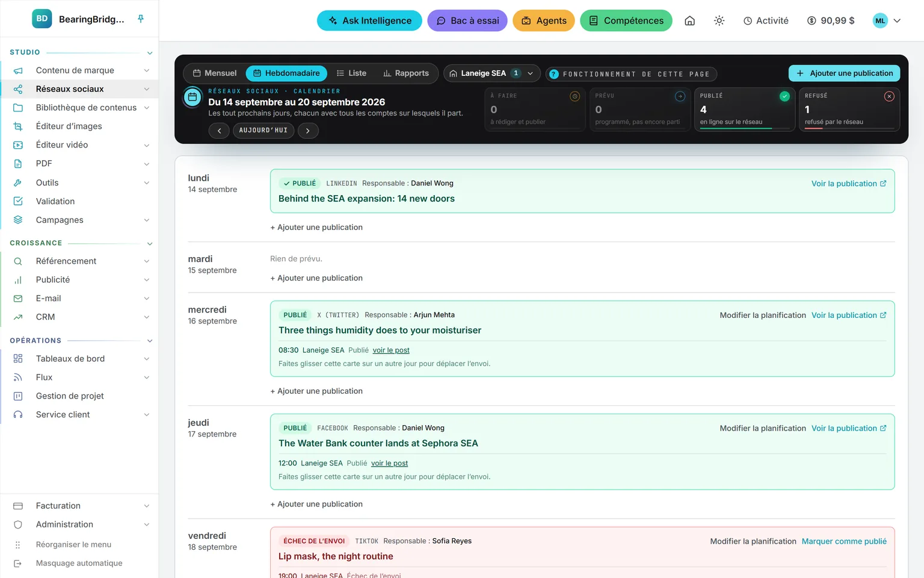Click the Éditeur d'images crop icon
Image resolution: width=924 pixels, height=578 pixels.
tap(18, 126)
